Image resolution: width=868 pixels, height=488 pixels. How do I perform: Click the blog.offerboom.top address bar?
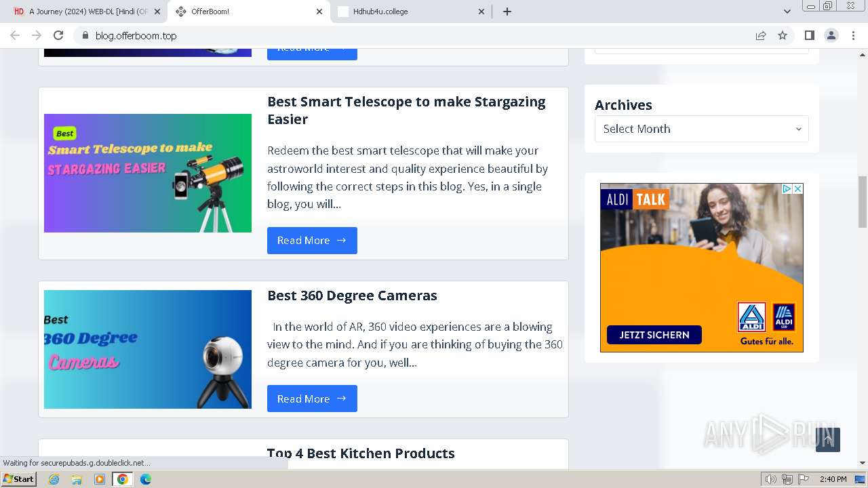click(414, 35)
